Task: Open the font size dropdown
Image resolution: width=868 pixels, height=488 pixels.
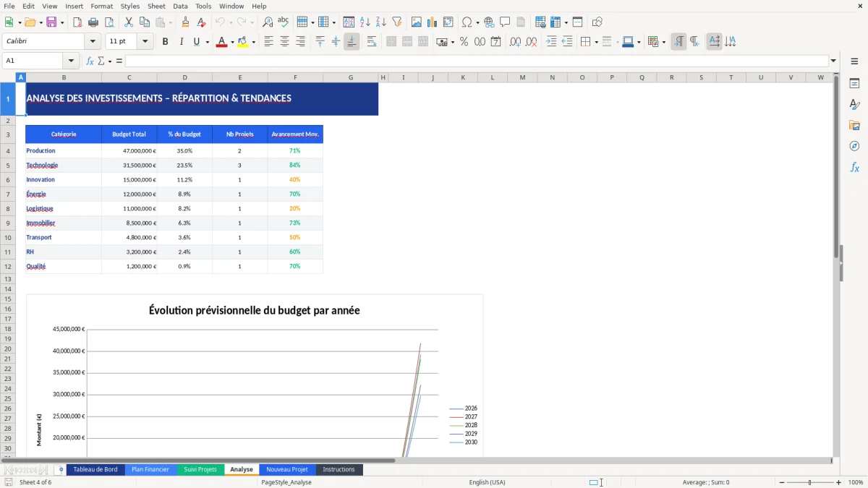Action: (143, 41)
